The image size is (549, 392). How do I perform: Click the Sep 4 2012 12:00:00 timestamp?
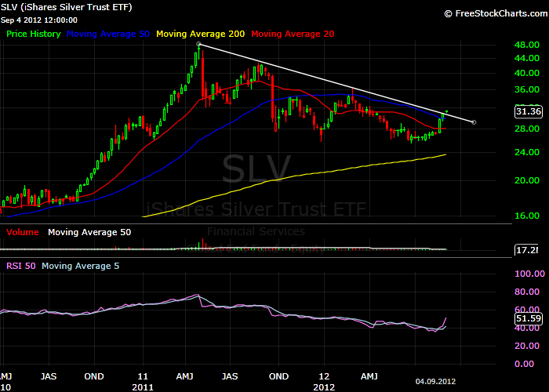[x=39, y=20]
